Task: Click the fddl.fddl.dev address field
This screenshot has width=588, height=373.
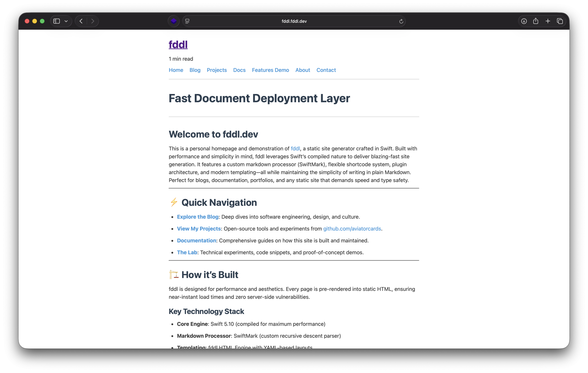Action: click(294, 21)
